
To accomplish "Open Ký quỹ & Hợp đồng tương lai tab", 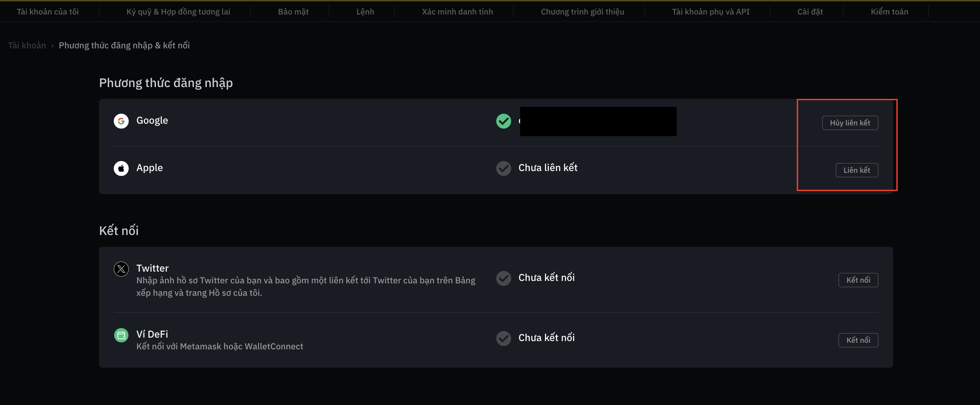I will point(178,12).
